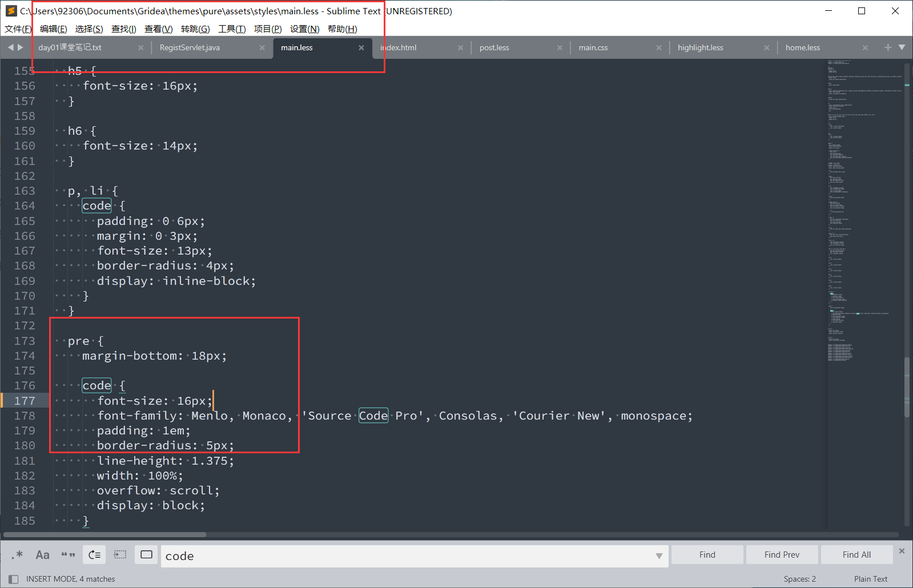Screen dimensions: 913x588
Task: Open the 帮助(H) menu
Action: click(343, 29)
